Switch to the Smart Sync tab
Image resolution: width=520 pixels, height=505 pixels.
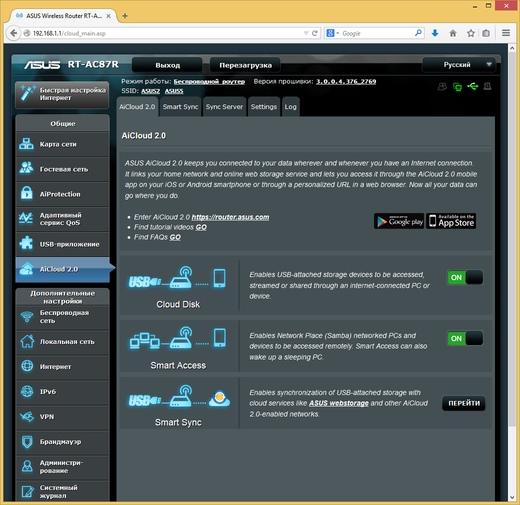click(180, 107)
